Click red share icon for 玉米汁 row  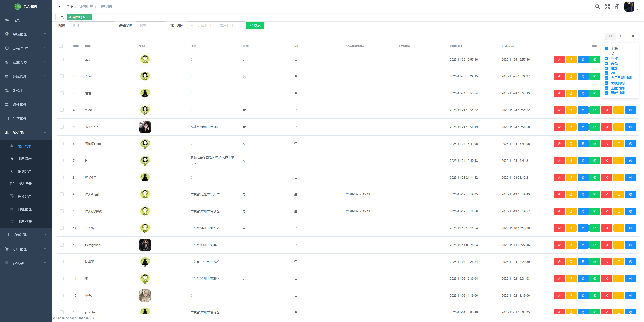(607, 127)
